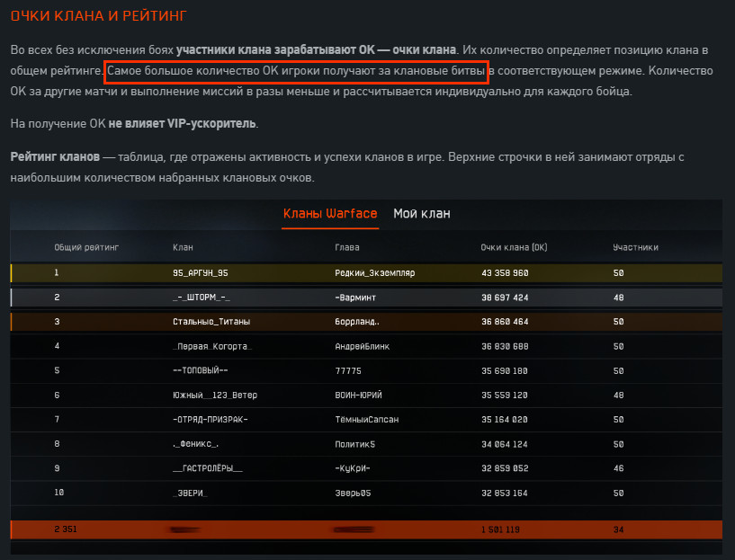Click the Глава column header
This screenshot has width=735, height=560.
pyautogui.click(x=347, y=245)
